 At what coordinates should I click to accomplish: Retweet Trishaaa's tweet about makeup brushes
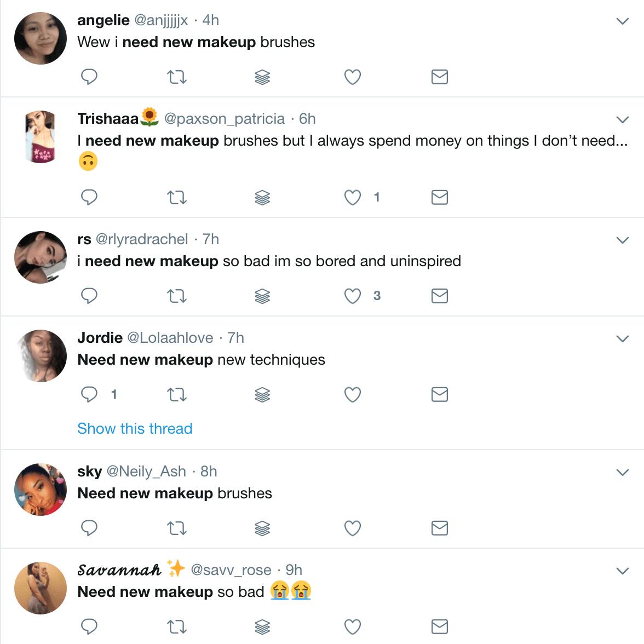point(177,198)
